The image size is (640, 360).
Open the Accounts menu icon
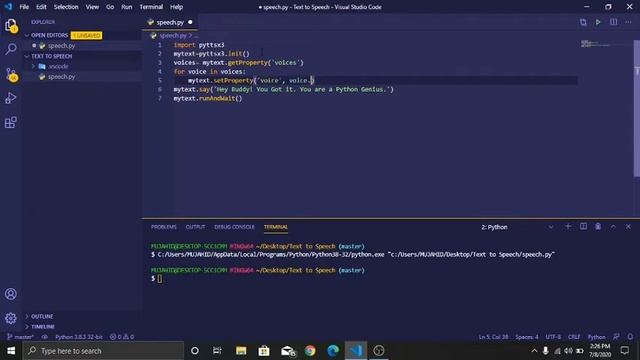(11, 294)
